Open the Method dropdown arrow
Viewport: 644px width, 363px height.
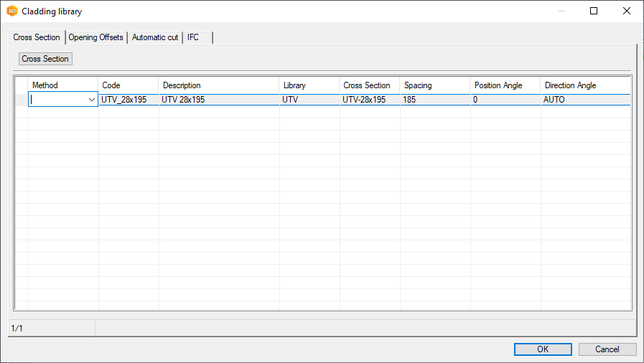point(92,100)
